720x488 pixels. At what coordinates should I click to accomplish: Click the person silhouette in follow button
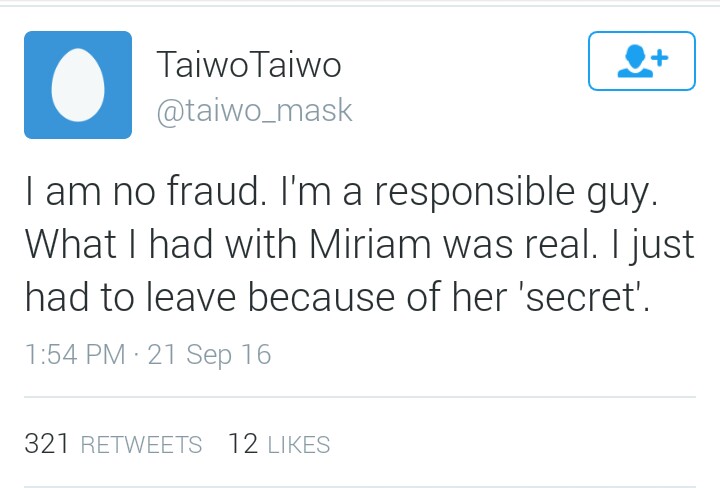pyautogui.click(x=635, y=61)
